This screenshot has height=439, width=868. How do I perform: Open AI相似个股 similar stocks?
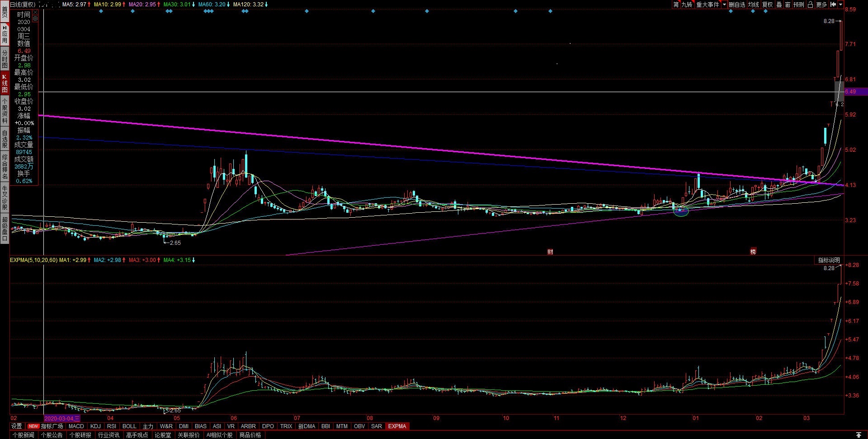tap(220, 435)
